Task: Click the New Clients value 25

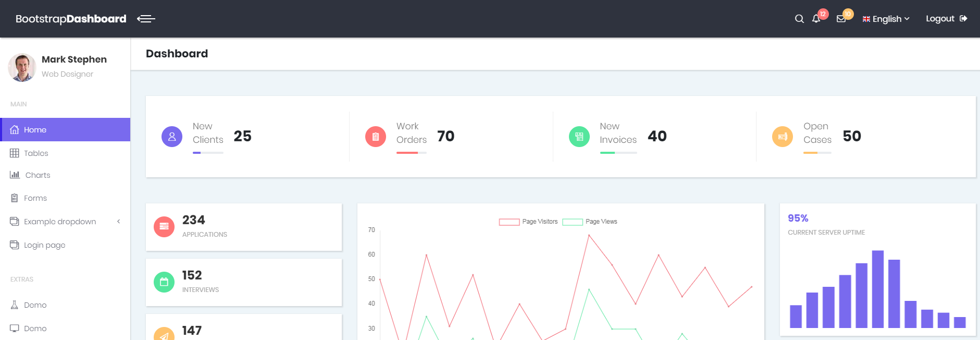Action: pyautogui.click(x=242, y=136)
